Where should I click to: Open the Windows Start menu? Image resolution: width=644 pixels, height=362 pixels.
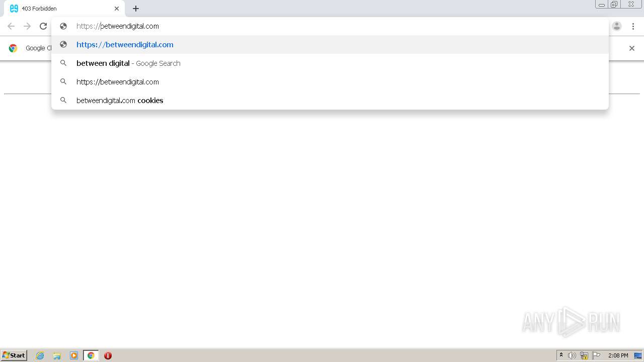14,355
